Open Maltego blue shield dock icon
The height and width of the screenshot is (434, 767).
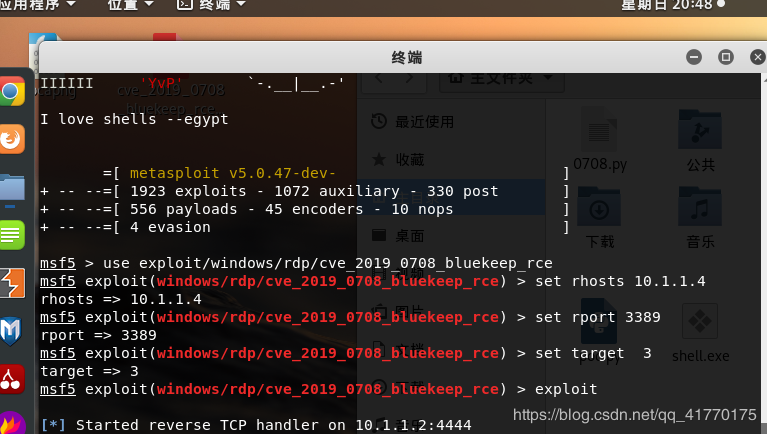(11, 331)
